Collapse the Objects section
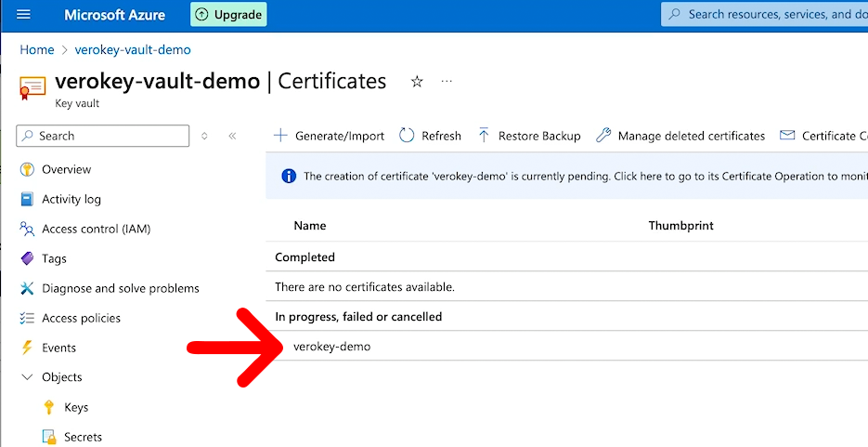 click(27, 377)
